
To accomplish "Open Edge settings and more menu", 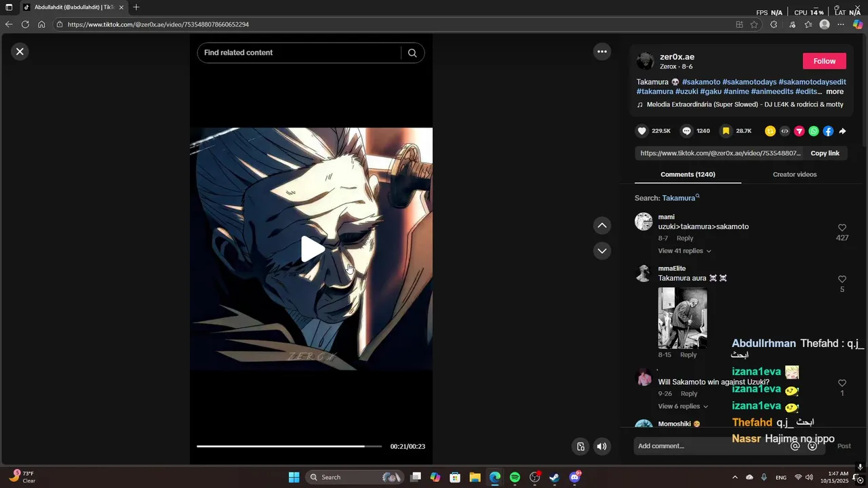I will pos(841,24).
